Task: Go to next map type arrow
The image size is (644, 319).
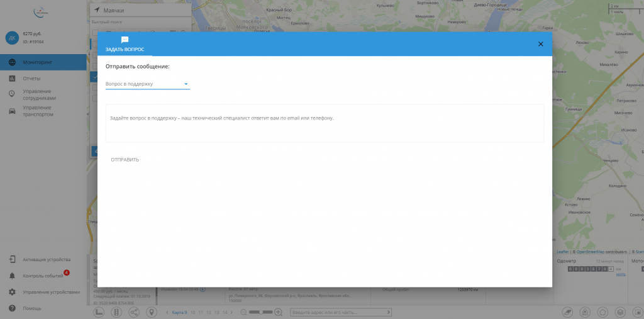Action: [x=230, y=313]
